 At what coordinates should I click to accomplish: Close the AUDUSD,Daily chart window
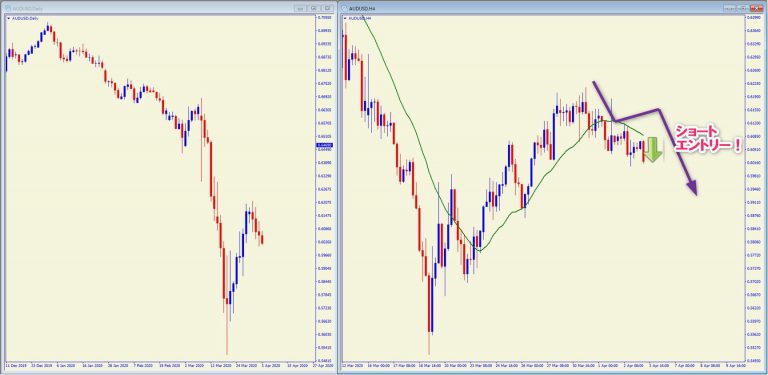(328, 8)
